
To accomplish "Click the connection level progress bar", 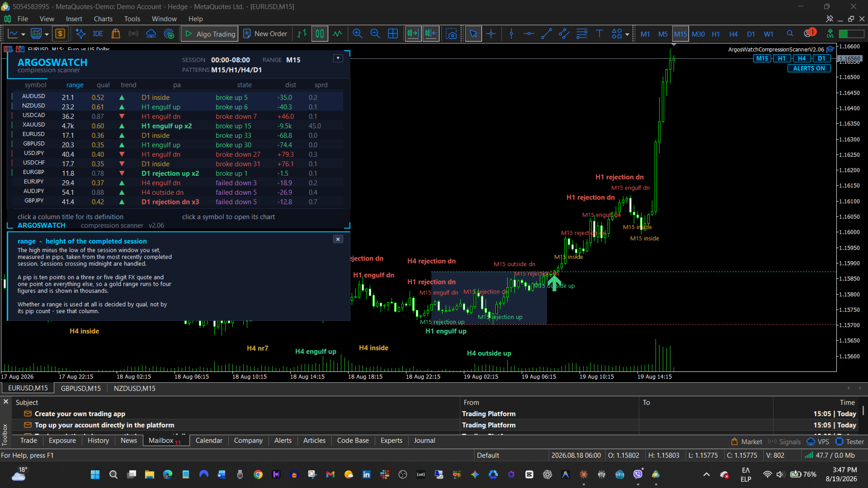I will 851,34.
